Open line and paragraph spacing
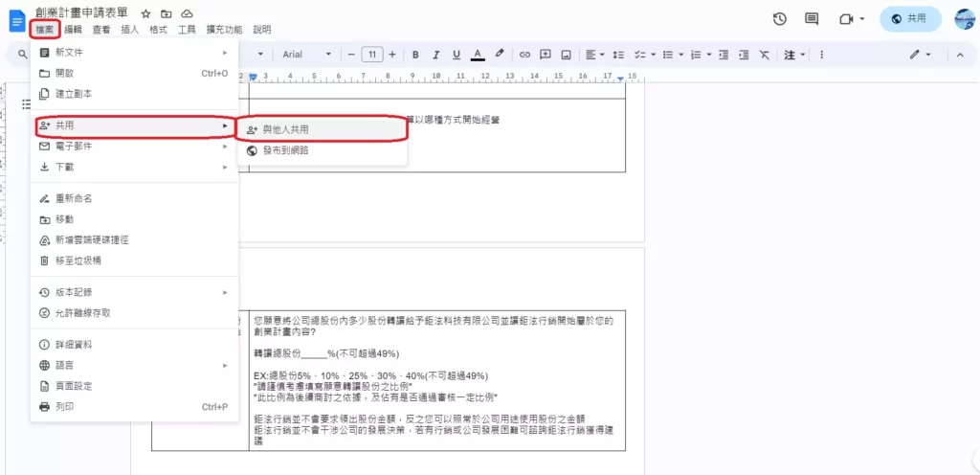The image size is (980, 475). tap(618, 55)
